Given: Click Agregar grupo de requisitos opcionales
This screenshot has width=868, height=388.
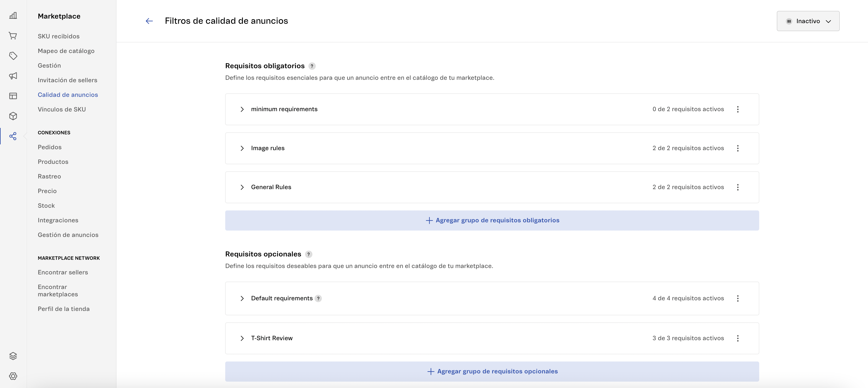Looking at the screenshot, I should point(492,371).
